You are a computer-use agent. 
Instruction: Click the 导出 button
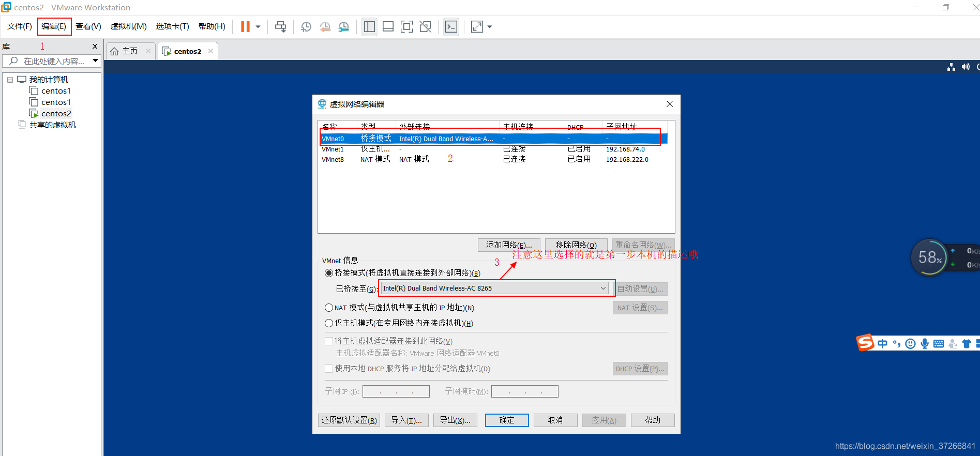[455, 420]
